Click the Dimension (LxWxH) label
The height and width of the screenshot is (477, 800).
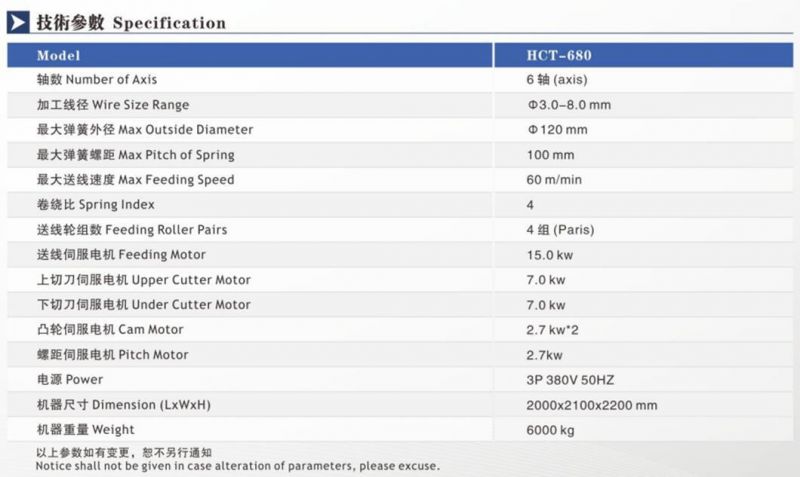124,405
